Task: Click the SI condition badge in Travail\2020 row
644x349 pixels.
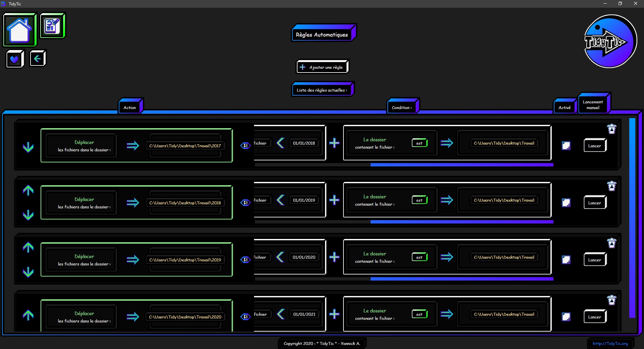Action: [x=246, y=317]
